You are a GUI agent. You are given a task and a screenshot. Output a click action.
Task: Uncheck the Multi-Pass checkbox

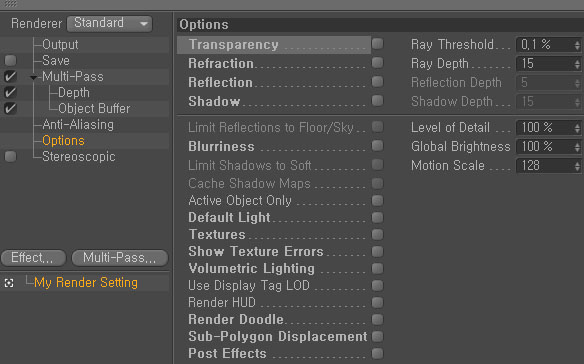coord(10,76)
